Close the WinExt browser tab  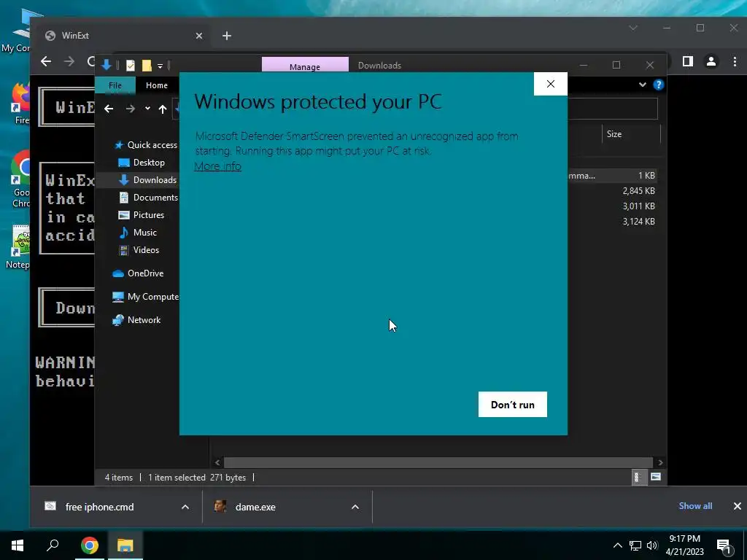[x=199, y=36]
